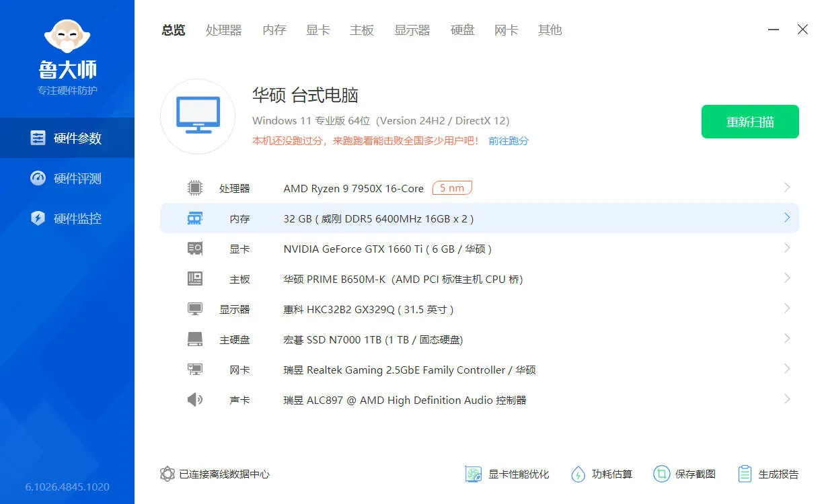
Task: Select 宏碁 SSD N7000 1TB text
Action: click(x=373, y=340)
